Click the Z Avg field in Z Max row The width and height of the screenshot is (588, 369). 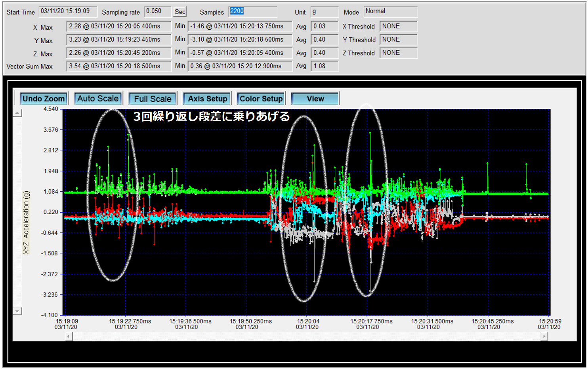coord(325,53)
